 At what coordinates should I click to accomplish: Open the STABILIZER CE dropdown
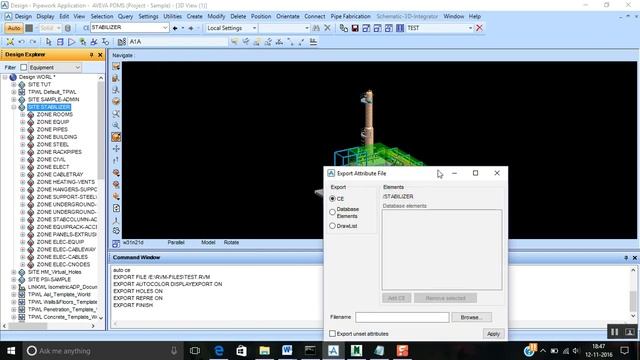pyautogui.click(x=165, y=28)
